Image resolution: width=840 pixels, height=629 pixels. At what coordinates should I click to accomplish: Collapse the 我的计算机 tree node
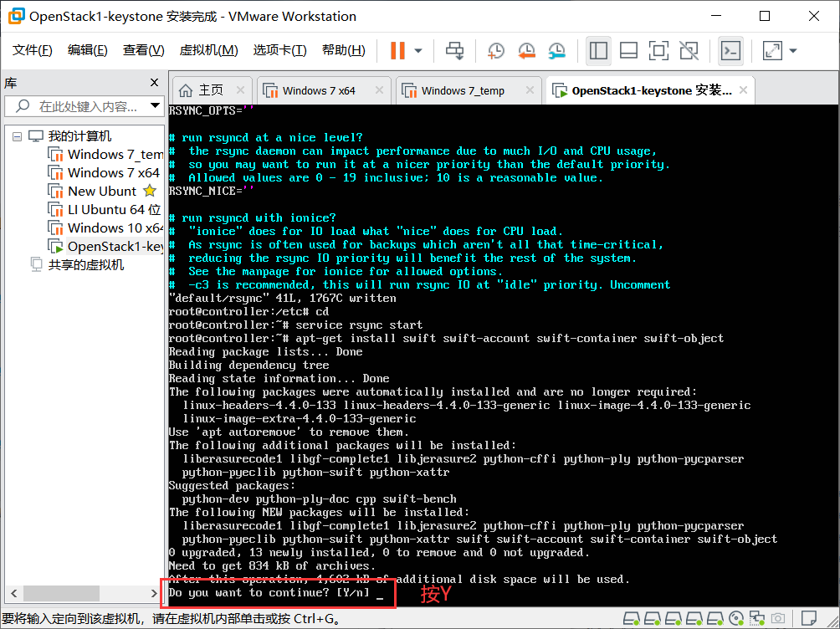(x=17, y=136)
